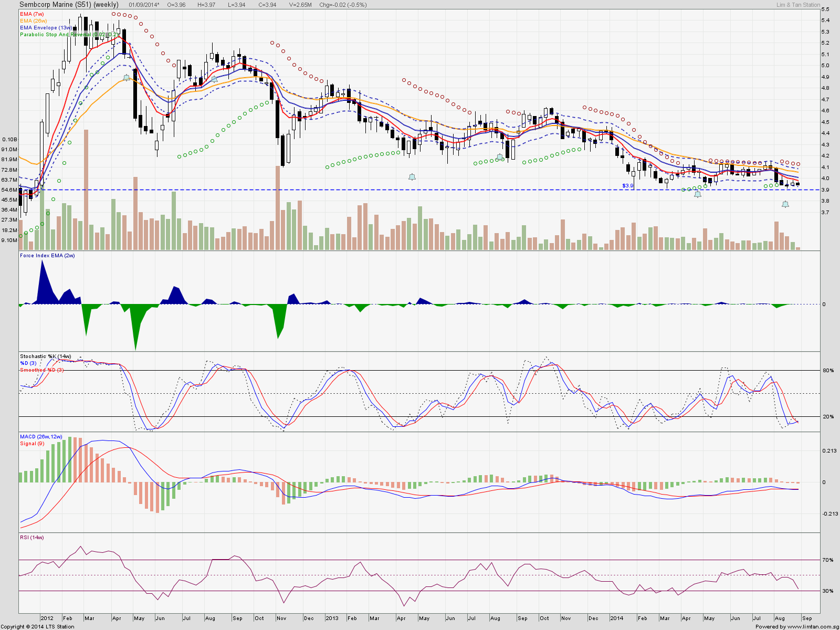
Task: Click the 9.10M volume axis label
Action: click(x=9, y=240)
